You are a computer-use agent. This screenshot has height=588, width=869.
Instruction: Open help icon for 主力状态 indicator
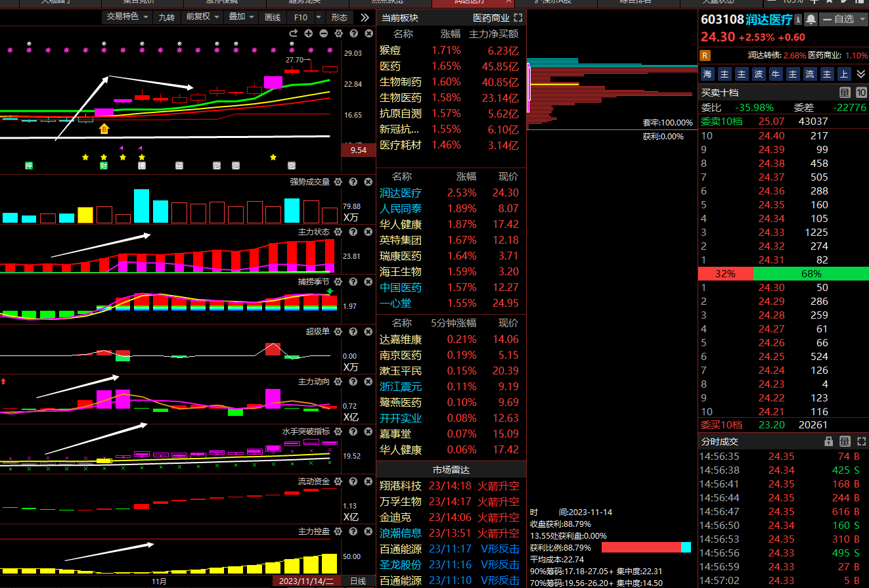click(x=353, y=232)
